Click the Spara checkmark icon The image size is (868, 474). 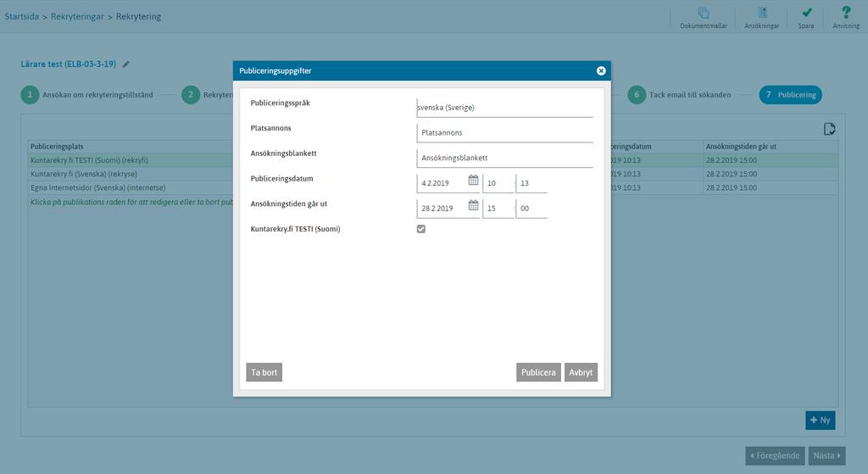[807, 12]
